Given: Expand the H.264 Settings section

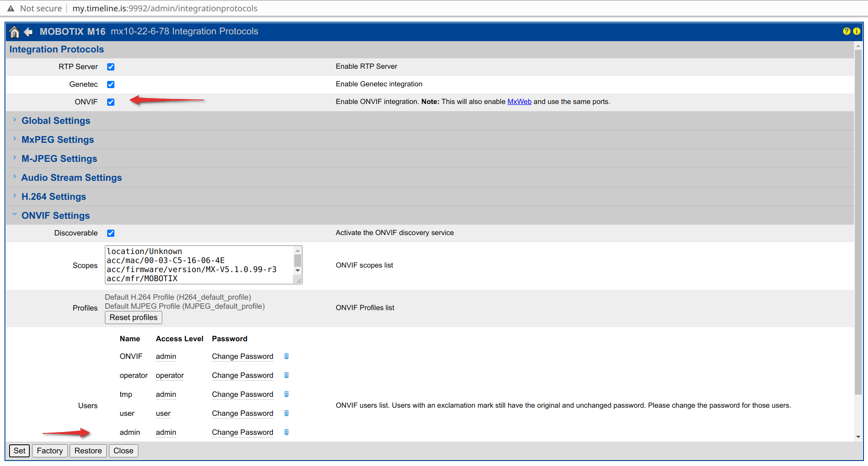Looking at the screenshot, I should (54, 197).
